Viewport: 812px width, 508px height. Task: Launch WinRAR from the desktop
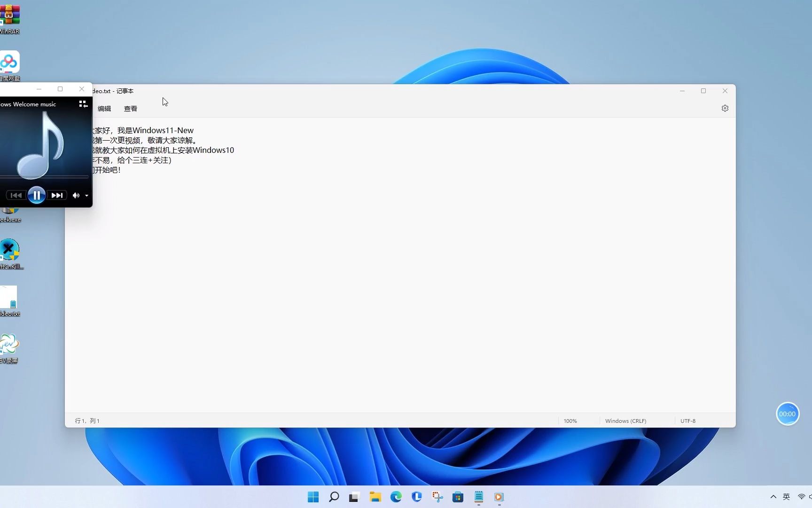[10, 14]
